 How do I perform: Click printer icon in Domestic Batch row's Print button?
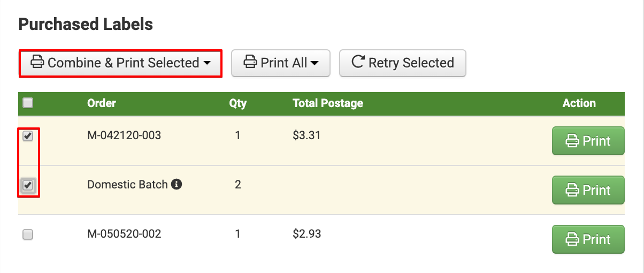pos(572,191)
